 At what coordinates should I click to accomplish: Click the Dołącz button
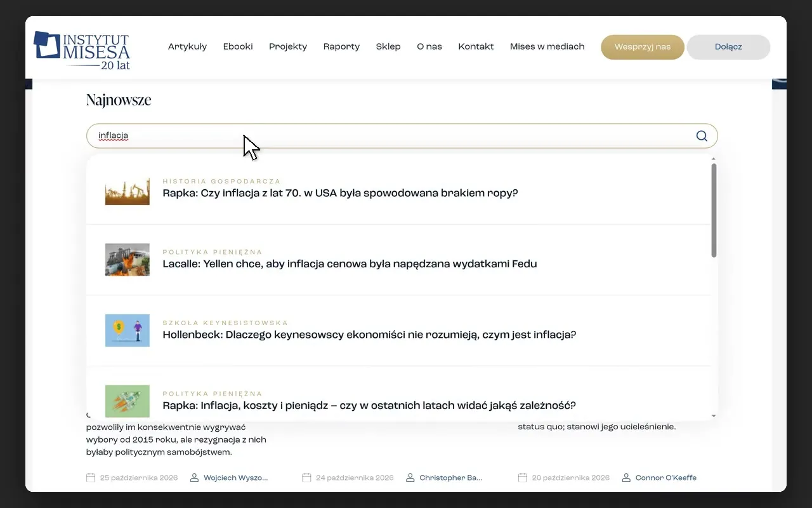728,47
